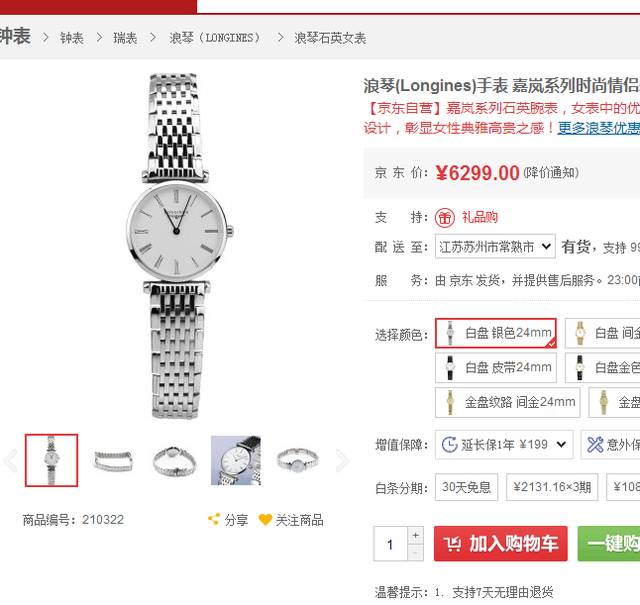Select color option 金盘纹路 间金24mm
Viewport: 640px width, 605px height.
pos(507,402)
